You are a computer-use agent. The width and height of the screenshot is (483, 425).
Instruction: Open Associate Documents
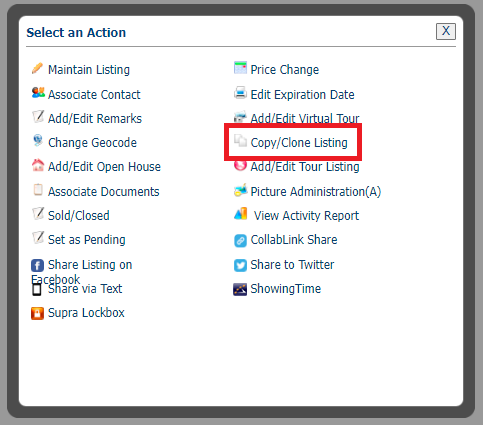coord(104,192)
